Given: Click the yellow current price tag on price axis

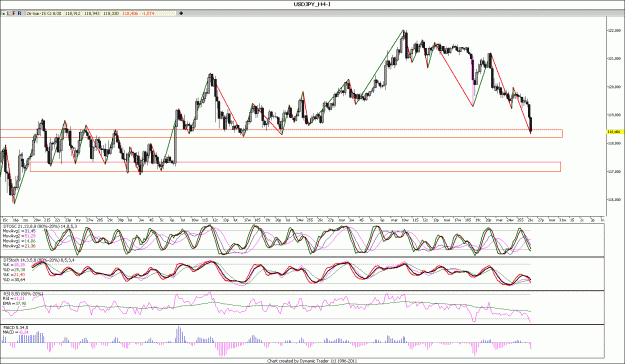Looking at the screenshot, I should (x=615, y=132).
